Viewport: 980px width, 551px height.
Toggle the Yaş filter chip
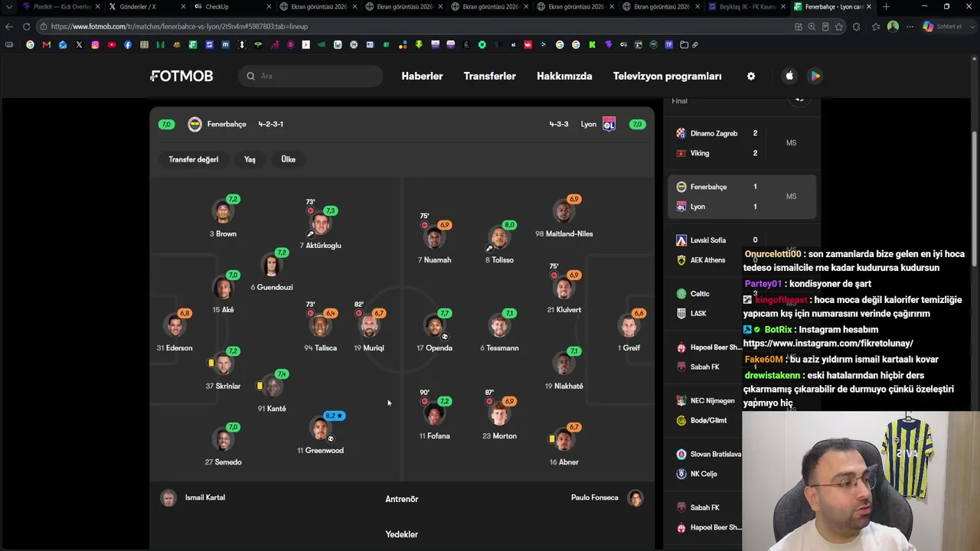click(250, 159)
